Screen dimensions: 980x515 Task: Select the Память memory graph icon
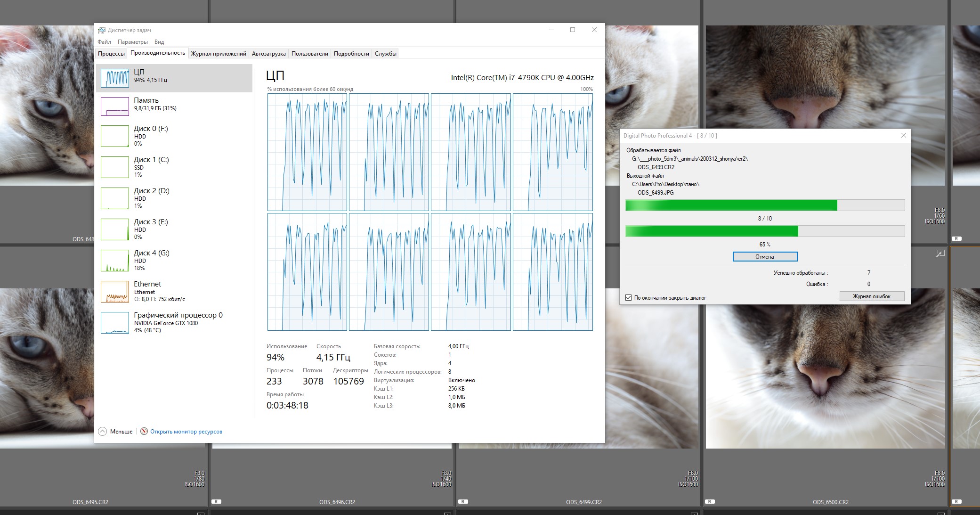pyautogui.click(x=115, y=106)
